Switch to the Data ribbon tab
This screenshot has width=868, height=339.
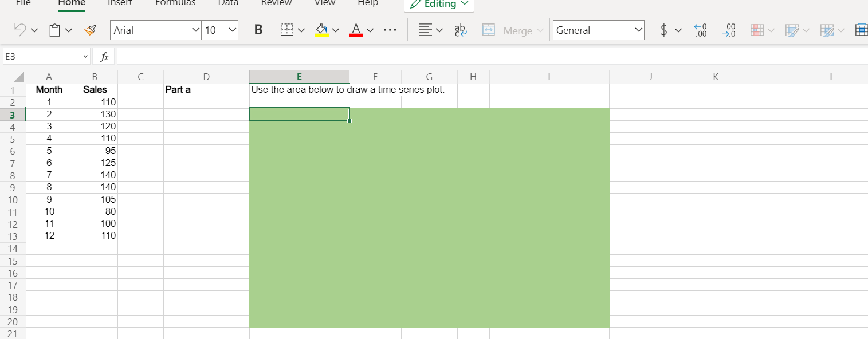227,3
